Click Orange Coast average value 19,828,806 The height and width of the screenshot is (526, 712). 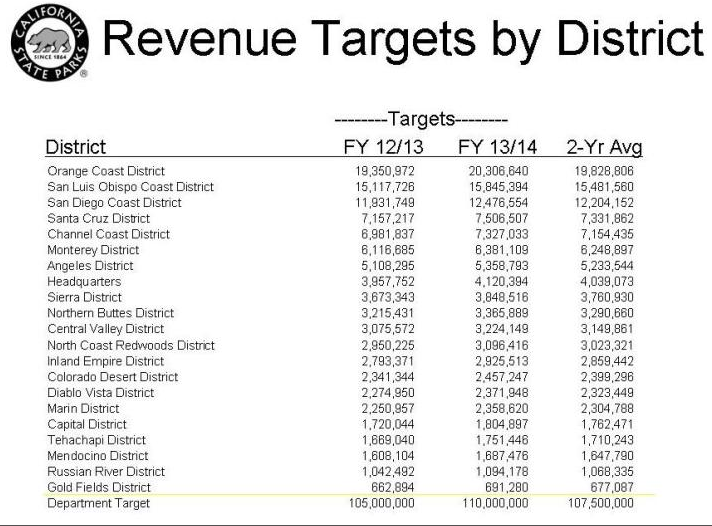(x=604, y=171)
